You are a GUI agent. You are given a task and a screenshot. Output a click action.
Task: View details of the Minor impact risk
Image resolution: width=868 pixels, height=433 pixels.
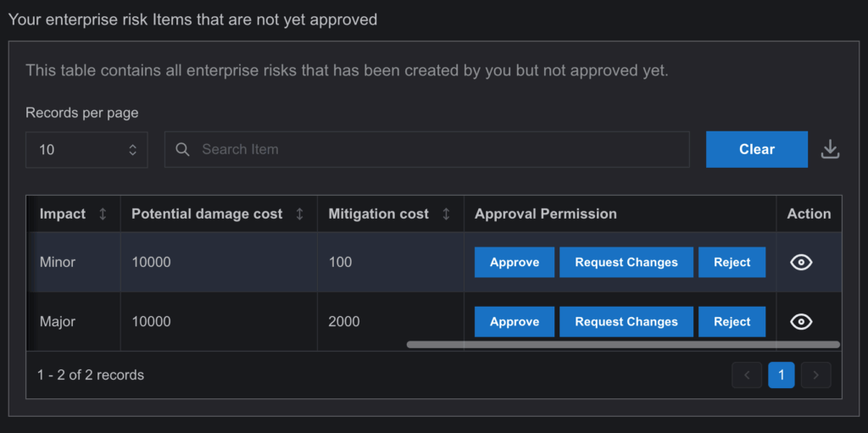coord(801,263)
